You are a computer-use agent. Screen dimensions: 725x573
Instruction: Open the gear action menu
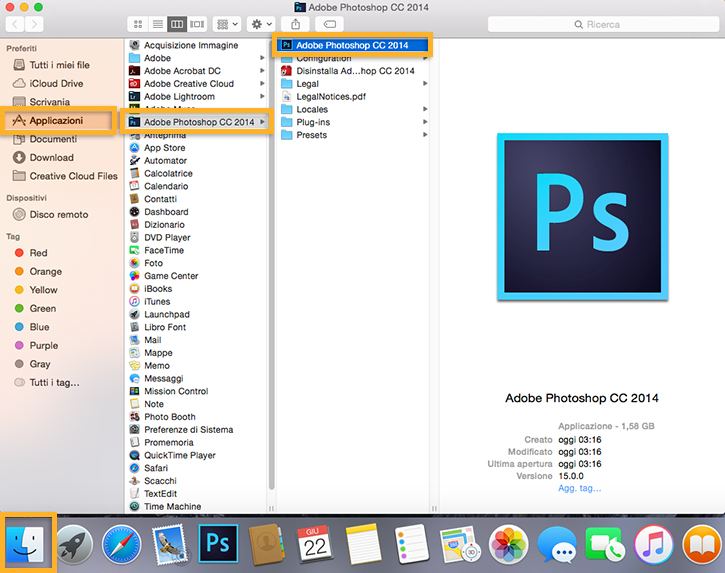(261, 24)
